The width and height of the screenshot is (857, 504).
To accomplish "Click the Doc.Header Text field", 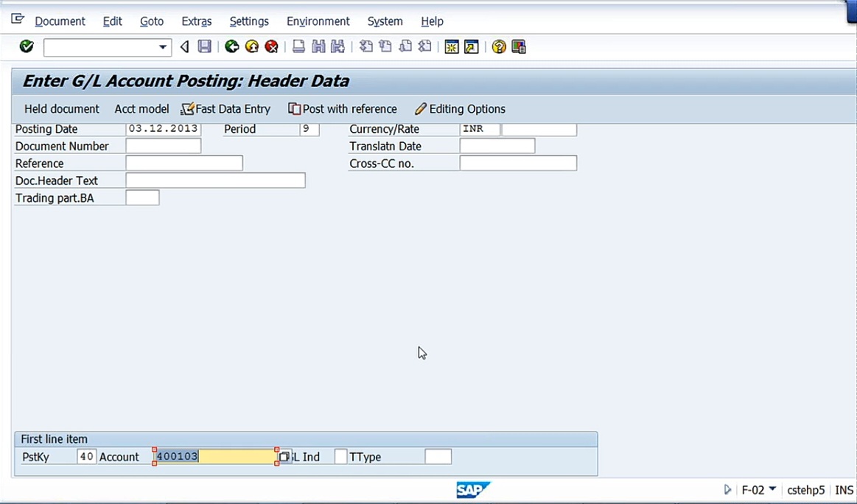I will (215, 181).
